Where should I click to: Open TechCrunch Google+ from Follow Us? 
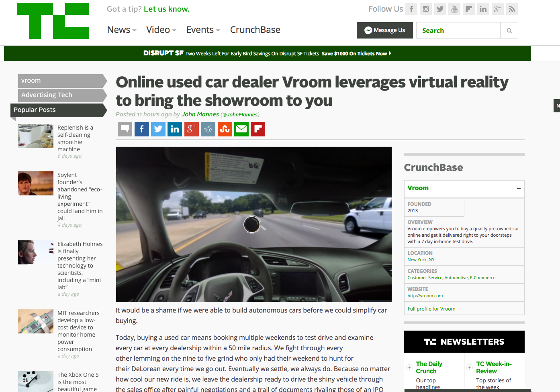pos(497,9)
